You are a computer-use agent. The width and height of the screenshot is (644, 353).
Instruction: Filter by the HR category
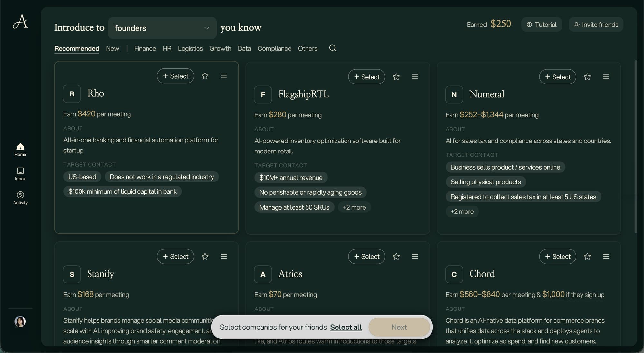(x=167, y=49)
